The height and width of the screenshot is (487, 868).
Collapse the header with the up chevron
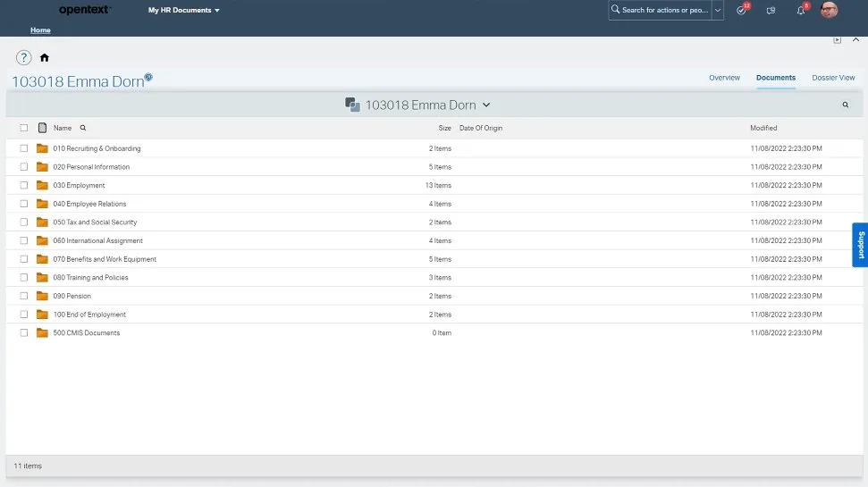click(855, 40)
